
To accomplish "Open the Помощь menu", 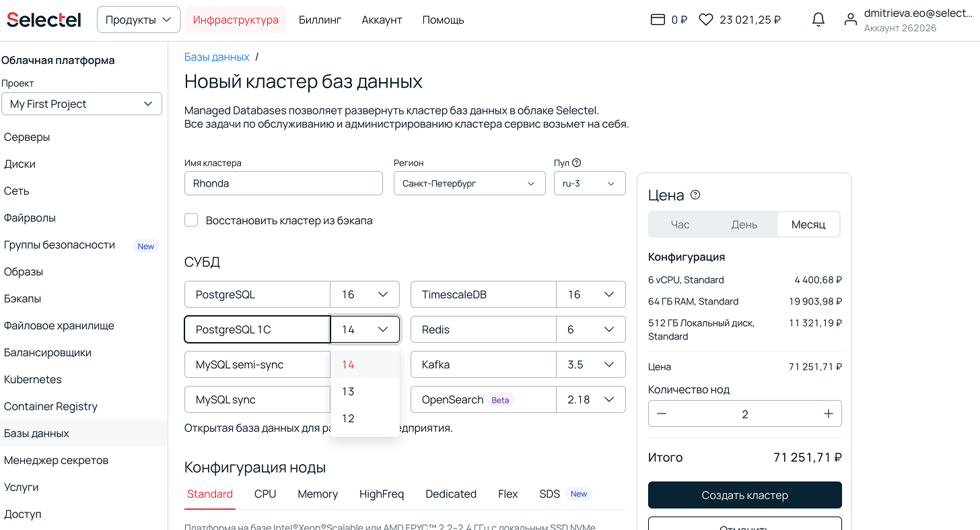I will click(x=443, y=20).
